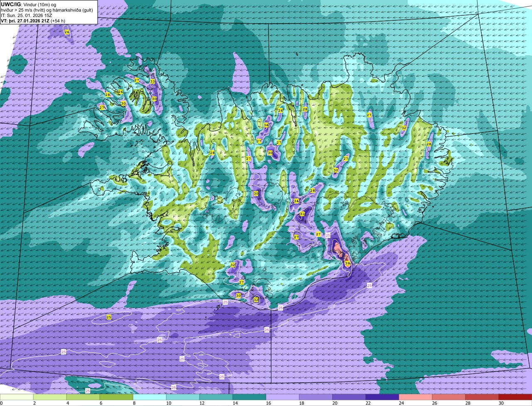Pick the 4–6 m/s light green legend swatch
Viewport: 532px width, 406px height.
[83, 397]
